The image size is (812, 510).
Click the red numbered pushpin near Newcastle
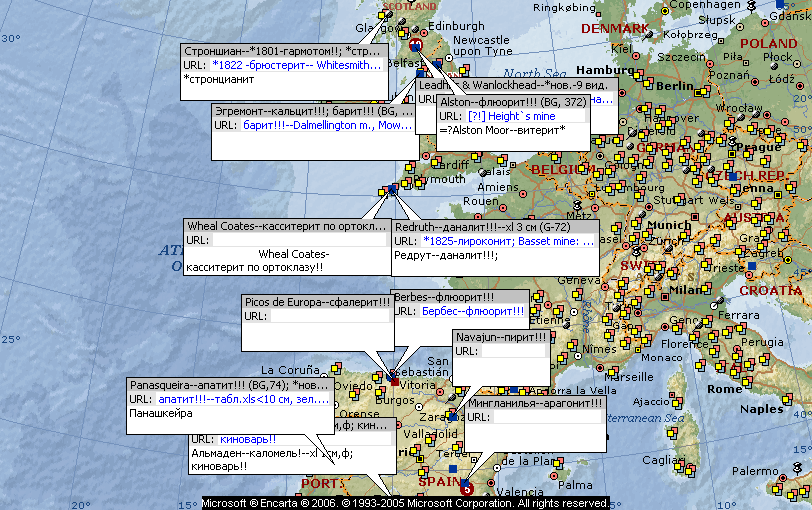pos(417,45)
